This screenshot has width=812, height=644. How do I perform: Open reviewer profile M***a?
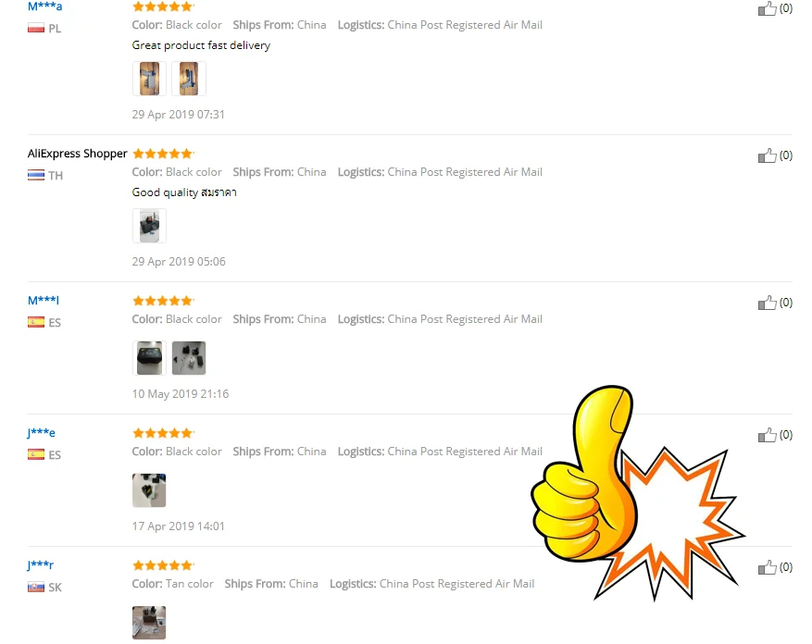tap(45, 6)
